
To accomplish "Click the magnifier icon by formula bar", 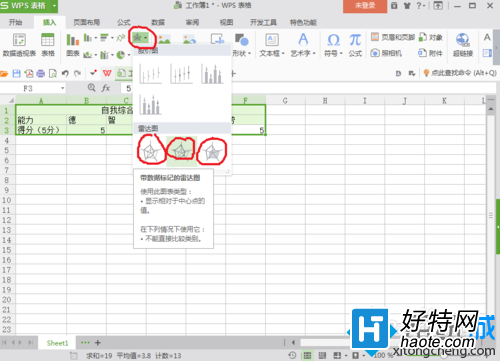I will click(x=91, y=88).
